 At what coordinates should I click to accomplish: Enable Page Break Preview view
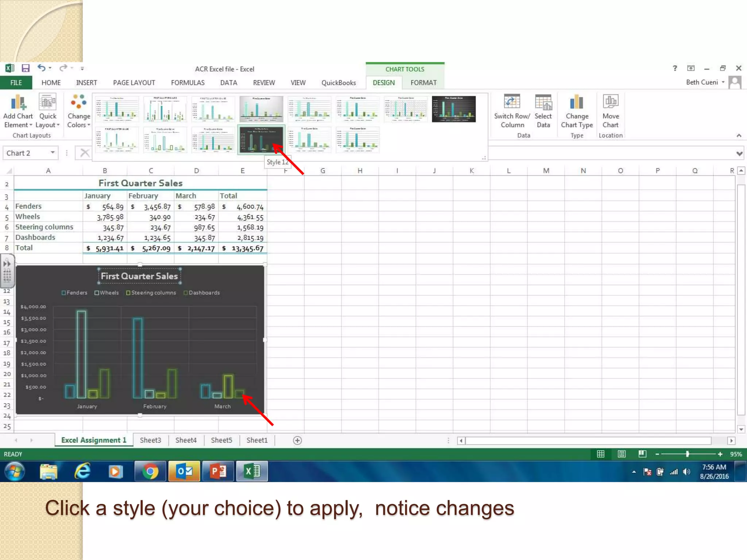(x=642, y=454)
